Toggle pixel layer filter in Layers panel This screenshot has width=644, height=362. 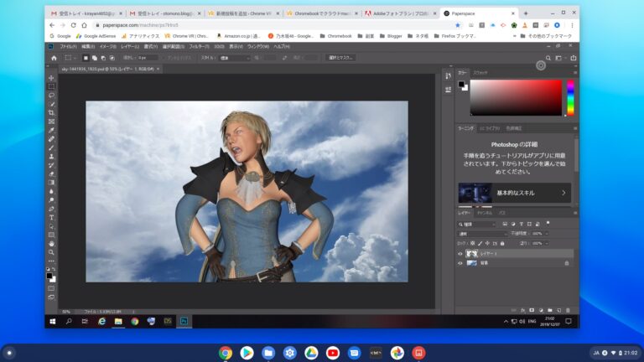(x=505, y=224)
